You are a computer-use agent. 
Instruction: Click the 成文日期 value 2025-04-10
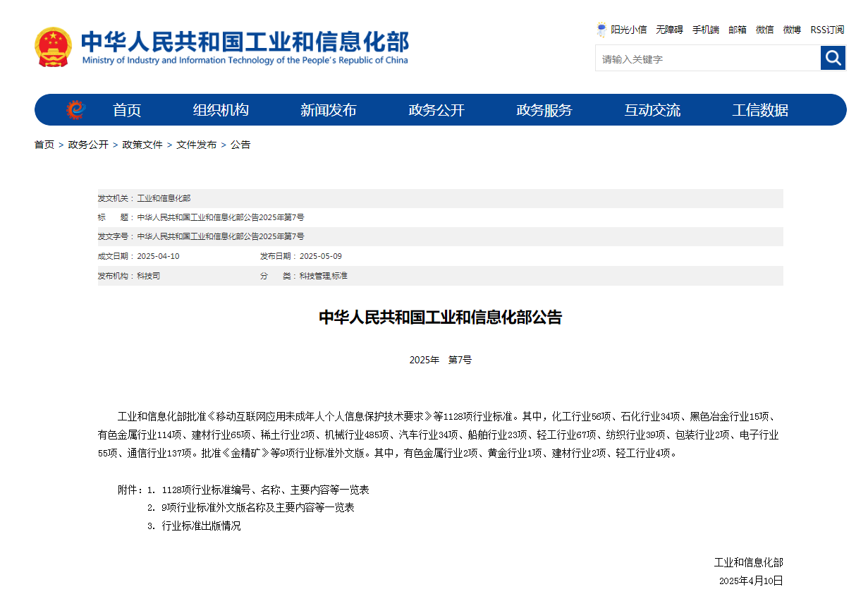pos(158,256)
